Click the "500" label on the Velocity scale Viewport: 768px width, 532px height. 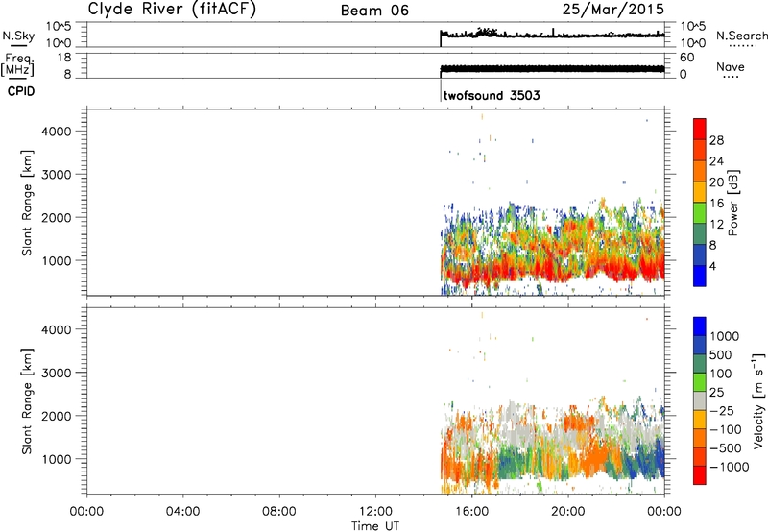pos(721,354)
